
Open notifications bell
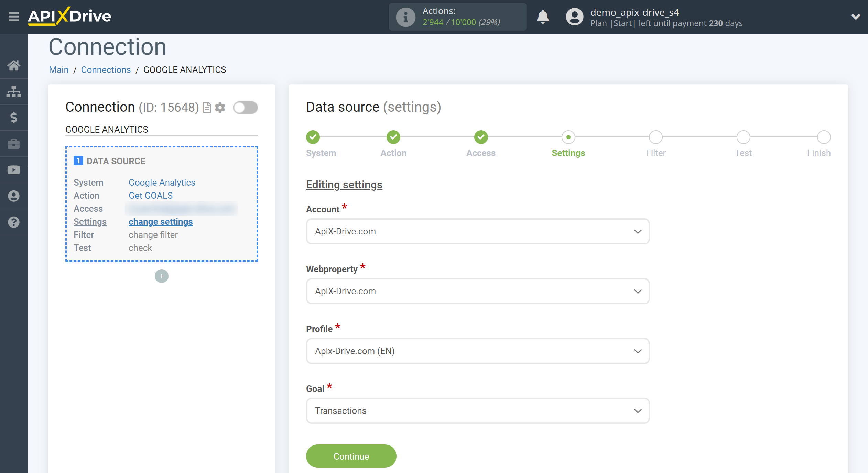[543, 16]
